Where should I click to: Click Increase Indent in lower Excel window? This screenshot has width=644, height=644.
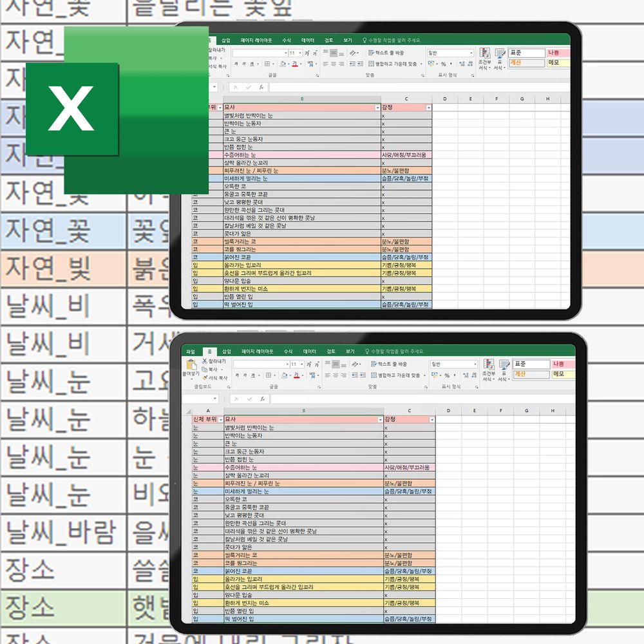coord(363,375)
